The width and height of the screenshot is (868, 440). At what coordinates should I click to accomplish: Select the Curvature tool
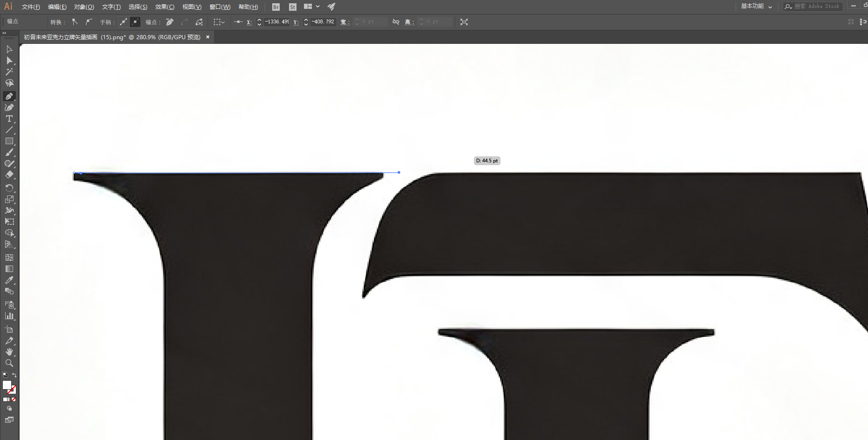point(9,107)
